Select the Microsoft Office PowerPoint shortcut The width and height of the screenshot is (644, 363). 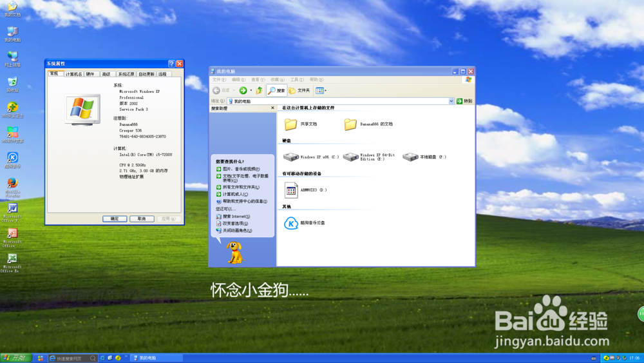tap(12, 238)
